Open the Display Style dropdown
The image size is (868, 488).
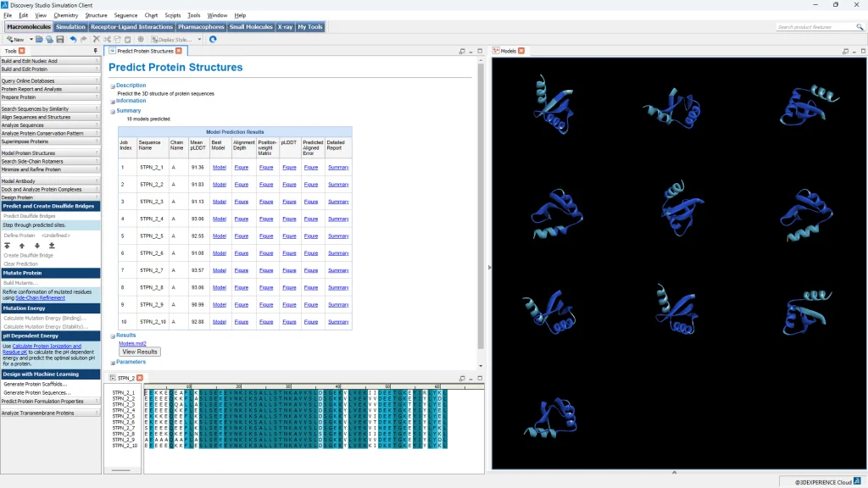point(200,39)
